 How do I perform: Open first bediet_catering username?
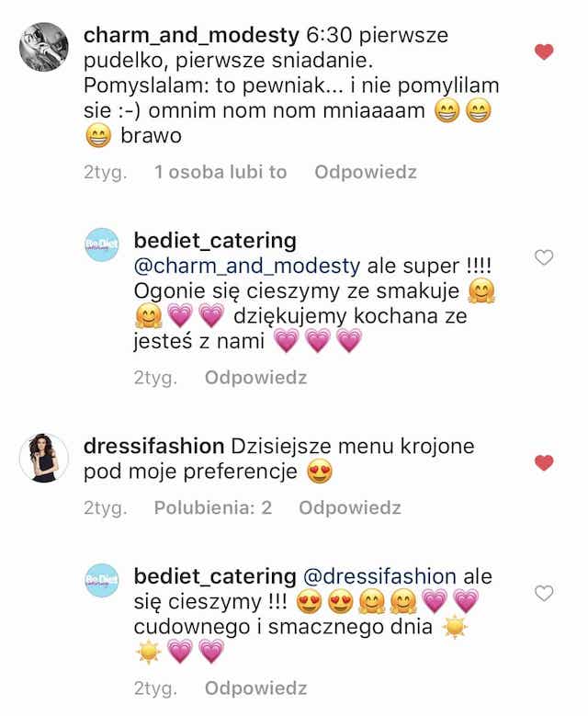coord(215,241)
